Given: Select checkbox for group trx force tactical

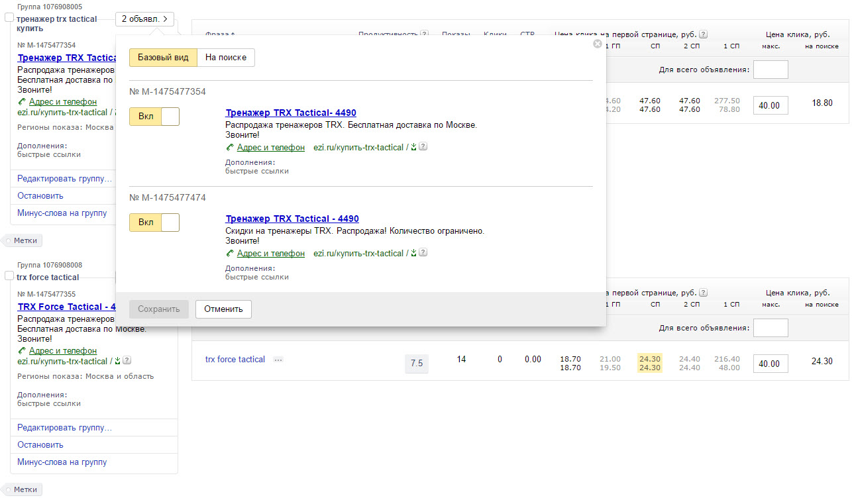Looking at the screenshot, I should click(9, 276).
